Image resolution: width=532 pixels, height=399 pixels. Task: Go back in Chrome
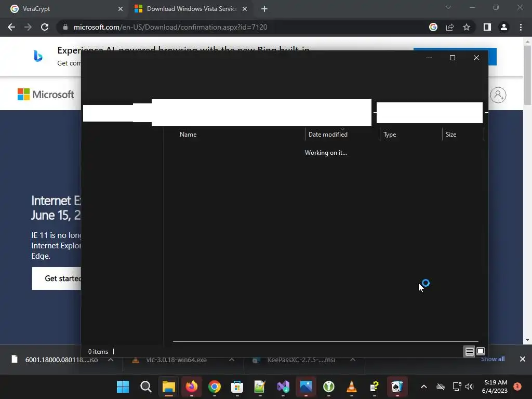11,27
